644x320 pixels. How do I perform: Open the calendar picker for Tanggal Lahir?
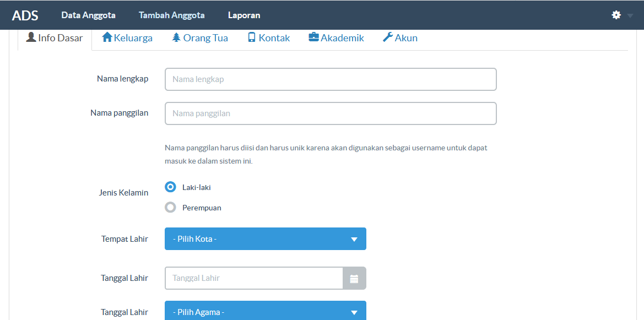pos(354,278)
